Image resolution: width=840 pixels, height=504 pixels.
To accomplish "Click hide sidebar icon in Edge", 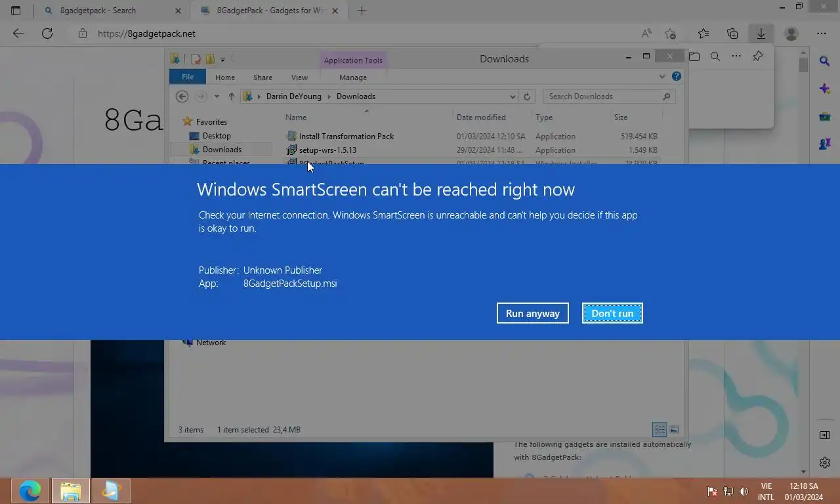I will [825, 435].
